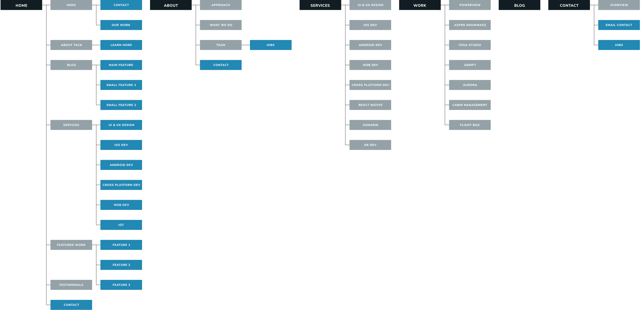Select the EMAIL CONTACT button
Image resolution: width=644 pixels, height=310 pixels.
[619, 25]
